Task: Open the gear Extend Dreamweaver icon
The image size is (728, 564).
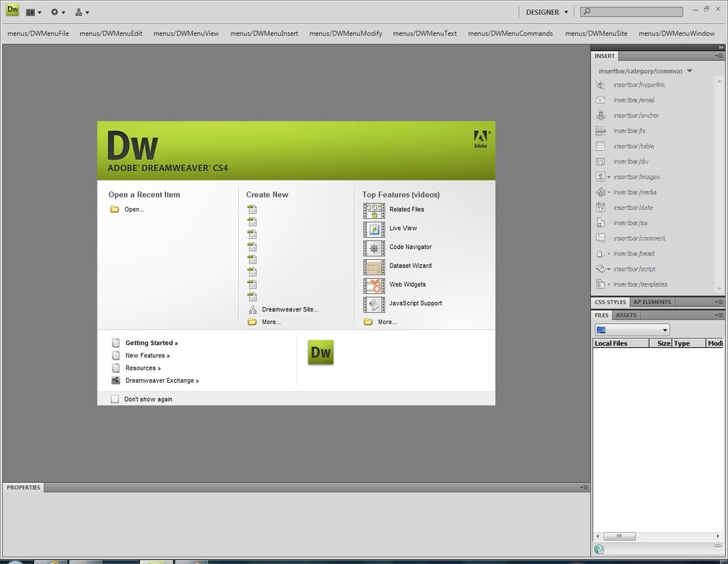Action: [x=58, y=12]
